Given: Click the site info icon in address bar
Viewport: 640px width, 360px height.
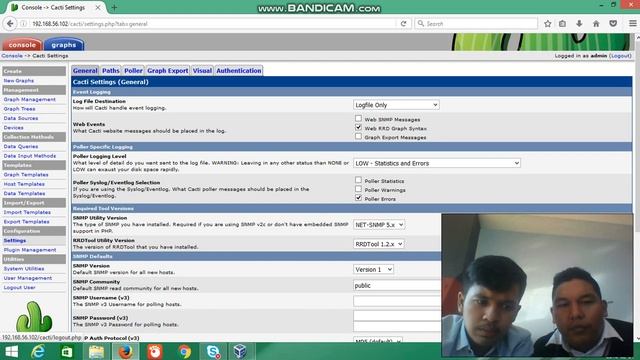Looking at the screenshot, I should point(24,24).
